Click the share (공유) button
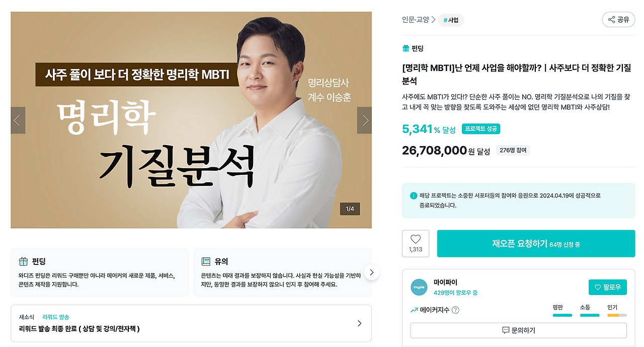The width and height of the screenshot is (644, 347). (618, 20)
